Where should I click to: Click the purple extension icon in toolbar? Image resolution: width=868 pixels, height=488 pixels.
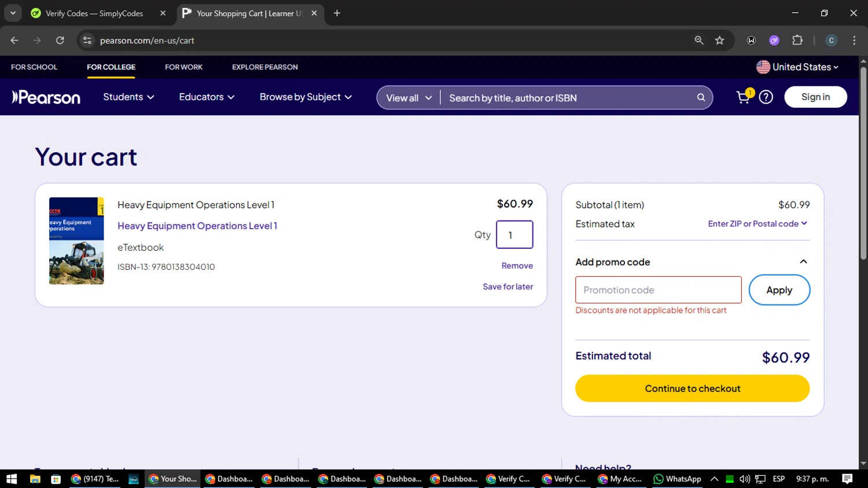click(x=774, y=41)
